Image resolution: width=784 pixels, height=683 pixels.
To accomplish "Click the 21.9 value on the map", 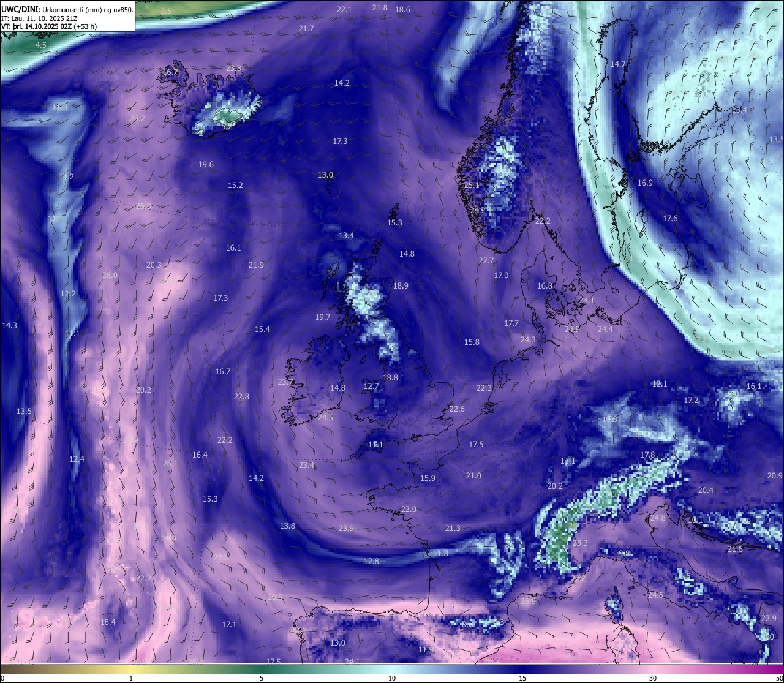I will click(x=256, y=265).
